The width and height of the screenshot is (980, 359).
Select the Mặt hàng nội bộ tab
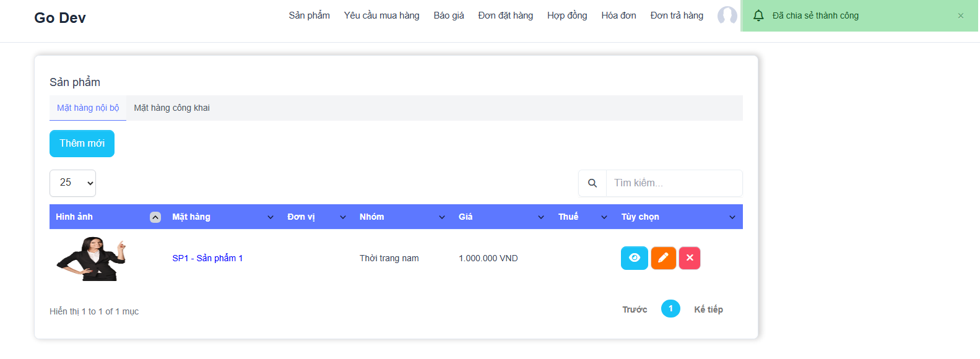coord(88,108)
